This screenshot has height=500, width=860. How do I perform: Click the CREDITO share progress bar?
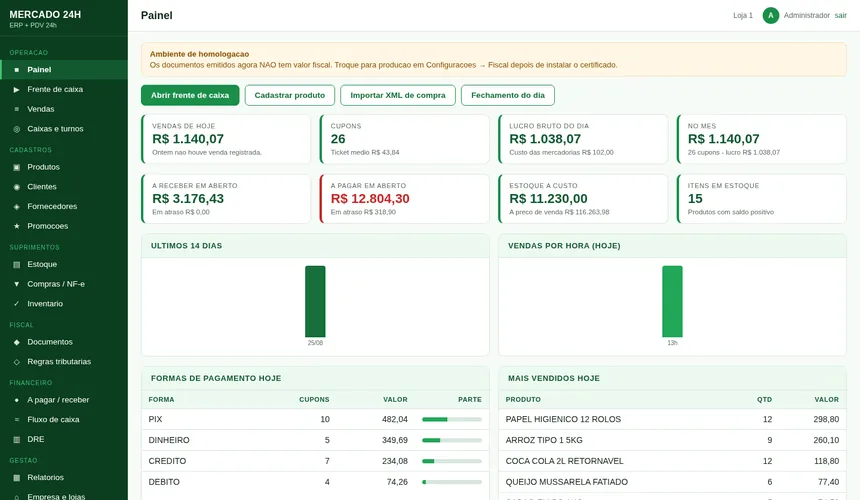click(452, 461)
